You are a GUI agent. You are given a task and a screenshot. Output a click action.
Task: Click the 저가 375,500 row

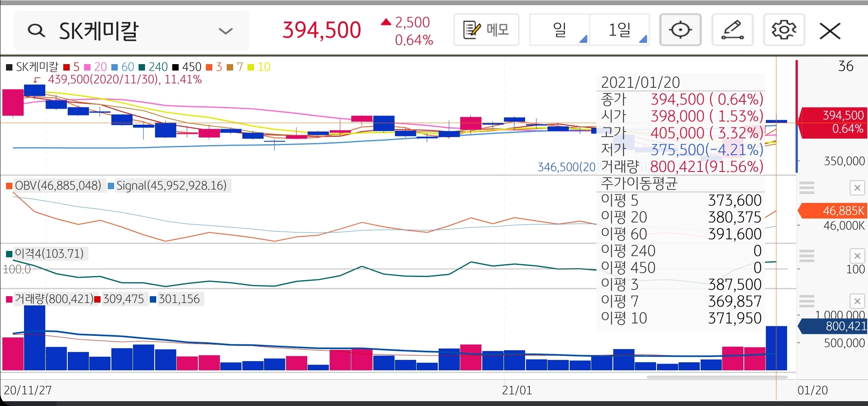682,149
